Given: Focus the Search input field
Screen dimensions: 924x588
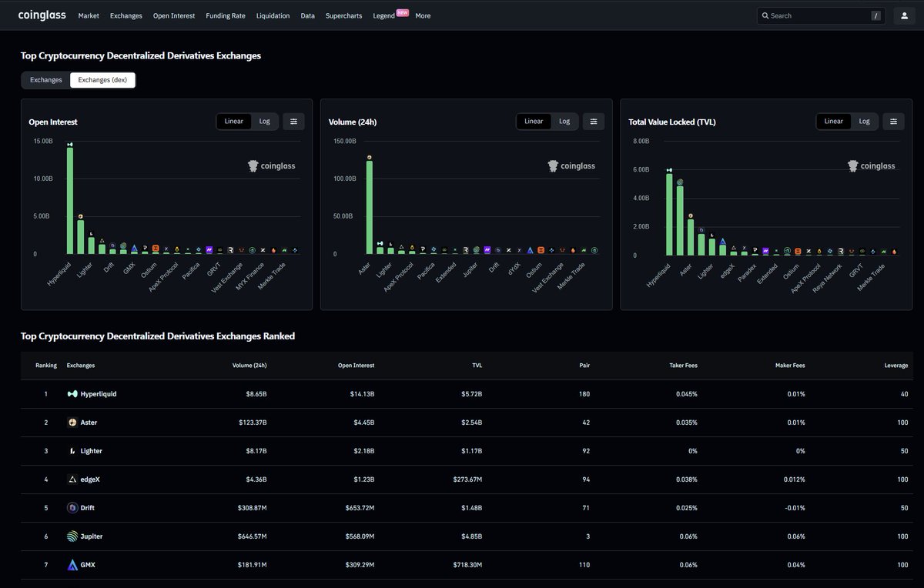Looking at the screenshot, I should tap(820, 15).
